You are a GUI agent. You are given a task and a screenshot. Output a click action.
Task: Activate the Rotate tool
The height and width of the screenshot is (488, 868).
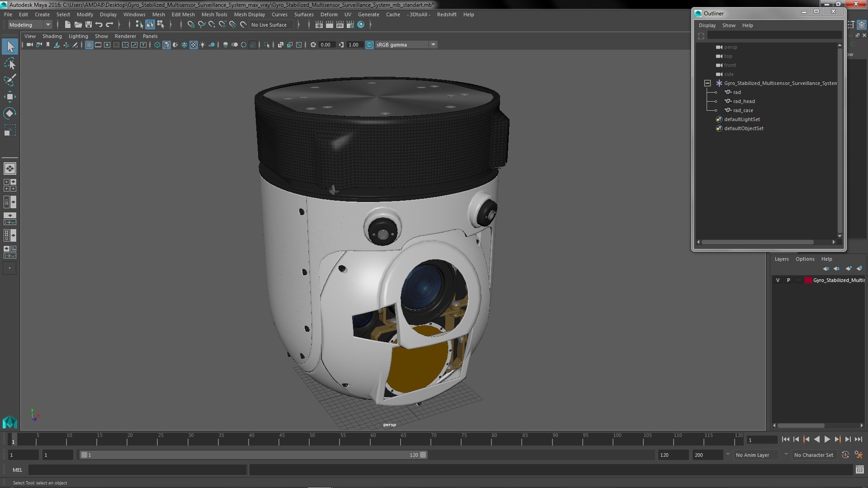tap(9, 113)
